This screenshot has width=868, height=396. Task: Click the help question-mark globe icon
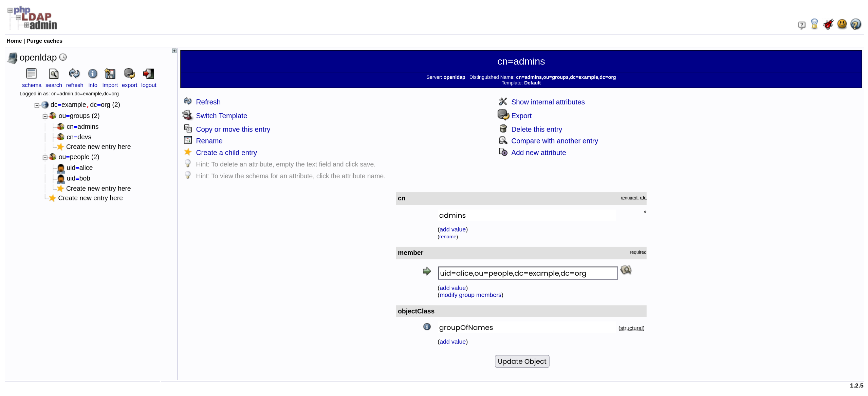[x=855, y=24]
